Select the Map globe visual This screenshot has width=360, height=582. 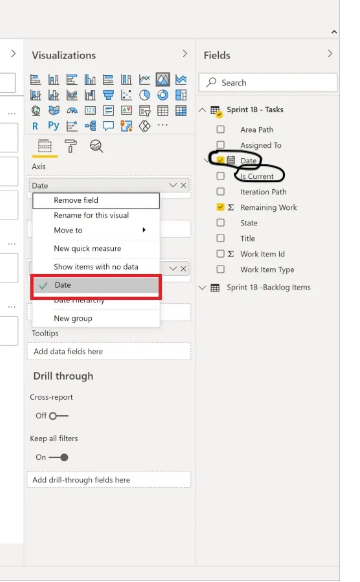(36, 111)
